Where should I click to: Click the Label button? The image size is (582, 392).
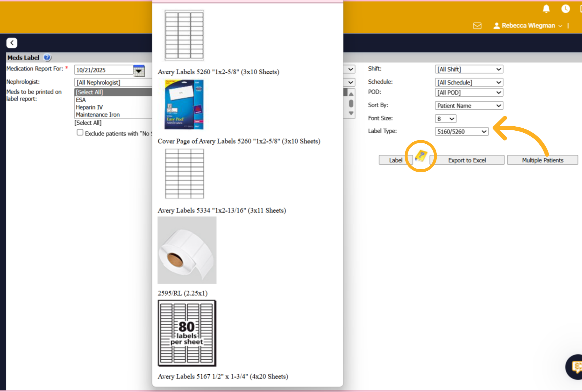396,160
